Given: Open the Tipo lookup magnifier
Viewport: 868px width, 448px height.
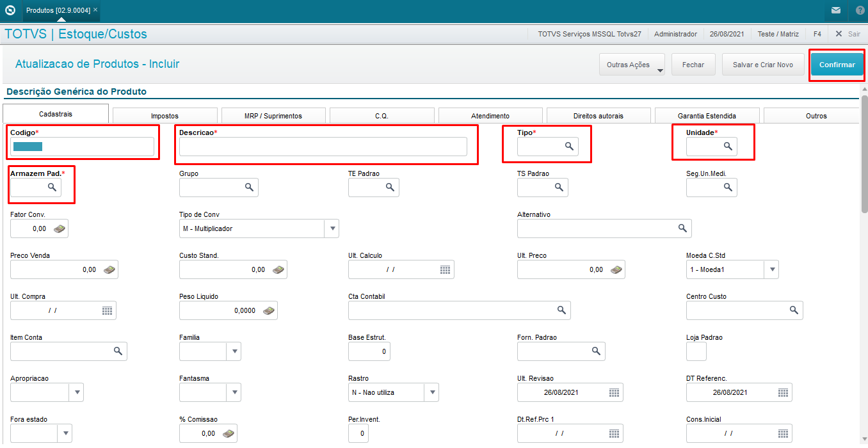Looking at the screenshot, I should (569, 147).
